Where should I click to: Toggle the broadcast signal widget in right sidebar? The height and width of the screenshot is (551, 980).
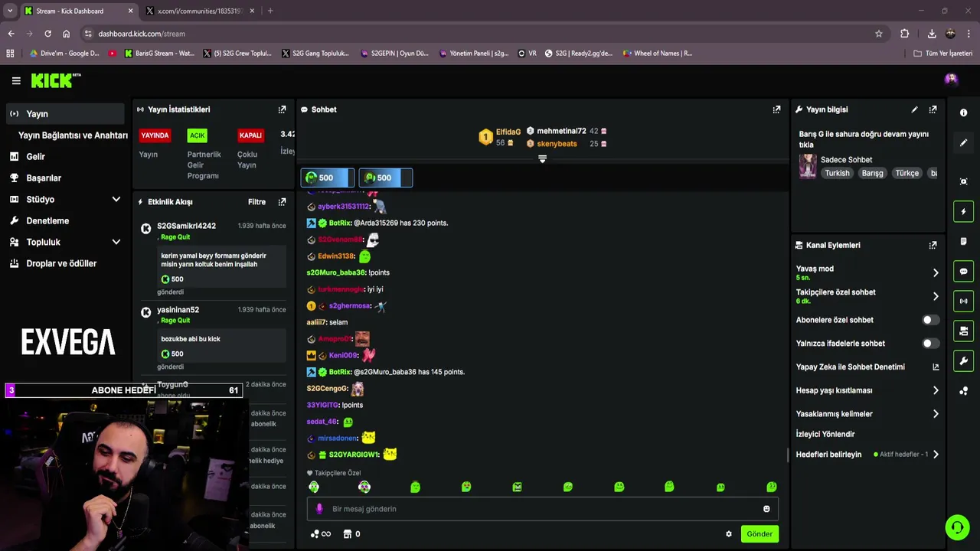(963, 301)
